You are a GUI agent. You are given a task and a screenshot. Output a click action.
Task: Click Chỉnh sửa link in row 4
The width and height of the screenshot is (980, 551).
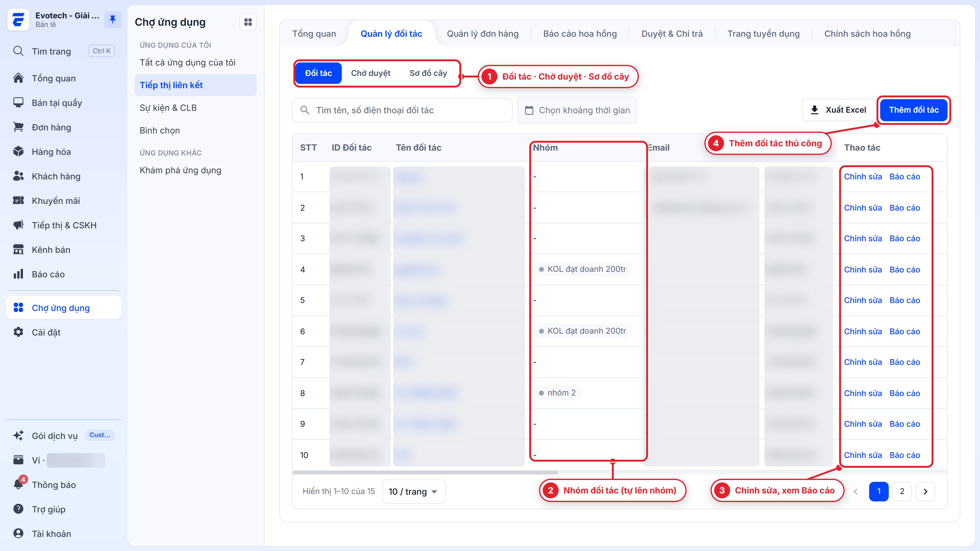(x=863, y=270)
